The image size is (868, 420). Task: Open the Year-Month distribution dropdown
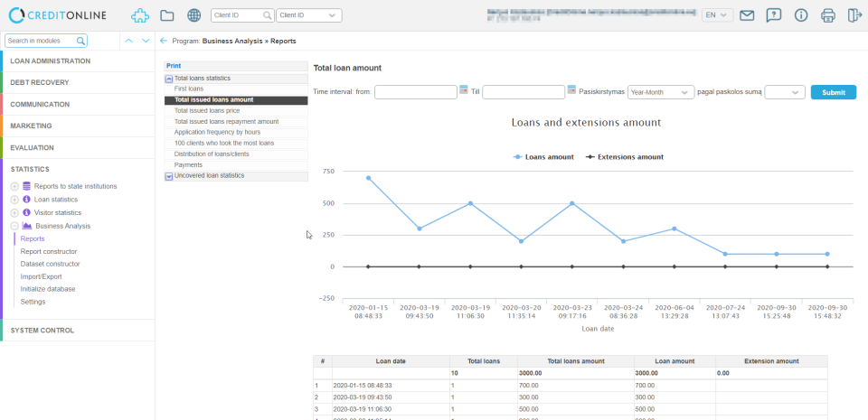point(661,92)
